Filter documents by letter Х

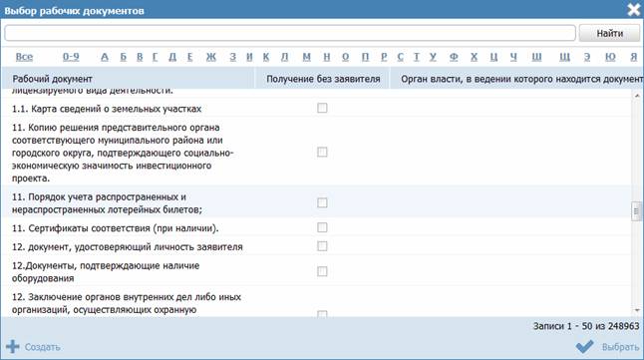click(474, 57)
